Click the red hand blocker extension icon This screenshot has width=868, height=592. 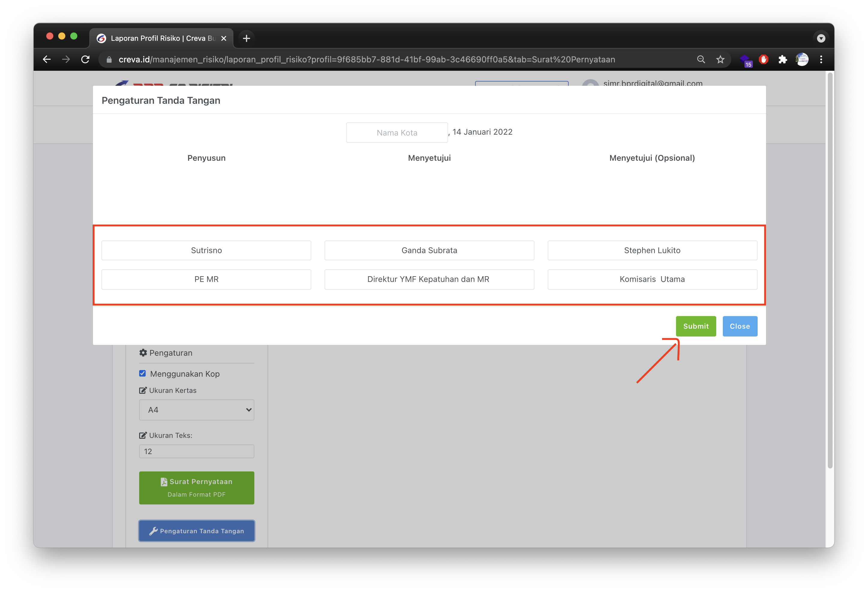coord(763,59)
